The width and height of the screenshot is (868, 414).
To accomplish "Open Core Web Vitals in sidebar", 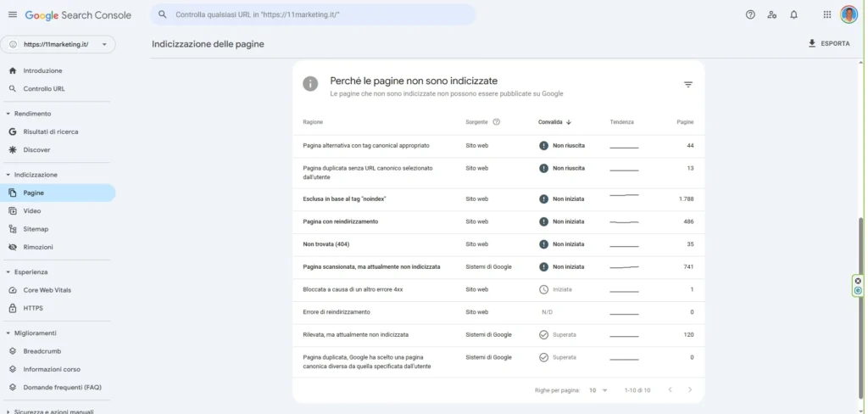I will pos(47,290).
